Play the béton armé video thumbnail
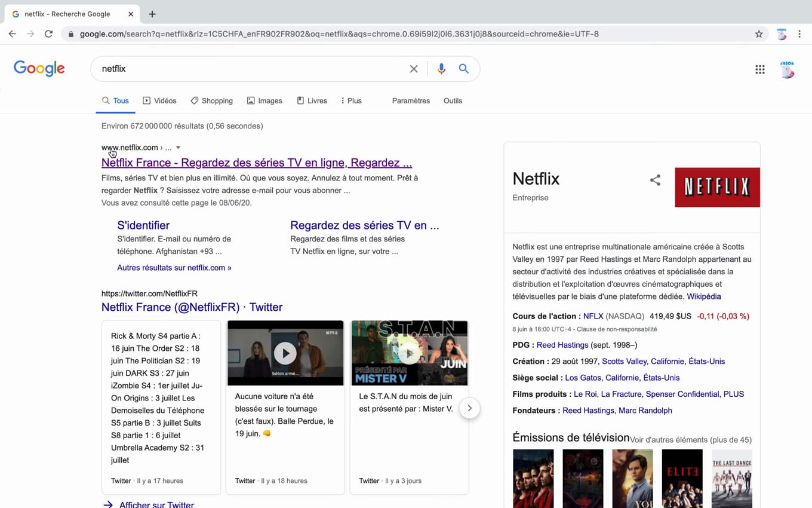 285,353
